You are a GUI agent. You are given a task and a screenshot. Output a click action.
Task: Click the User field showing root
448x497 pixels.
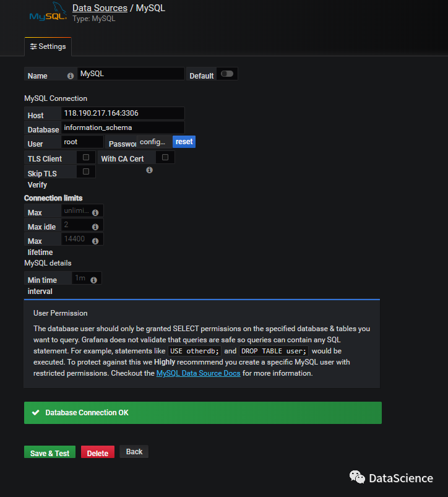point(82,142)
